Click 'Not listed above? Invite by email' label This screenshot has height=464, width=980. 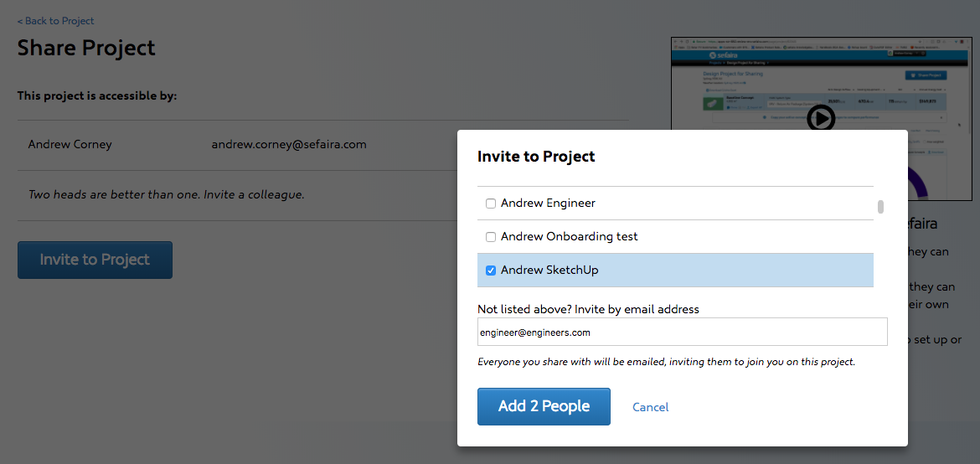pos(588,309)
